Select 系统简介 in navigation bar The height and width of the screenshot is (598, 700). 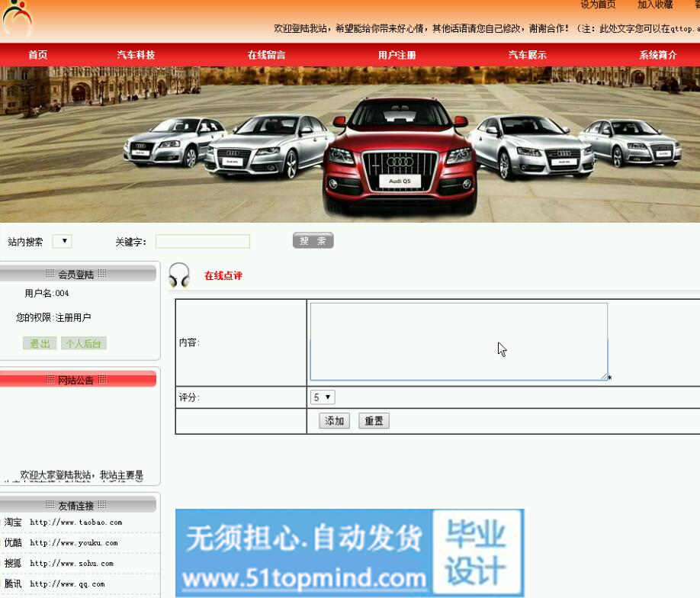coord(658,55)
